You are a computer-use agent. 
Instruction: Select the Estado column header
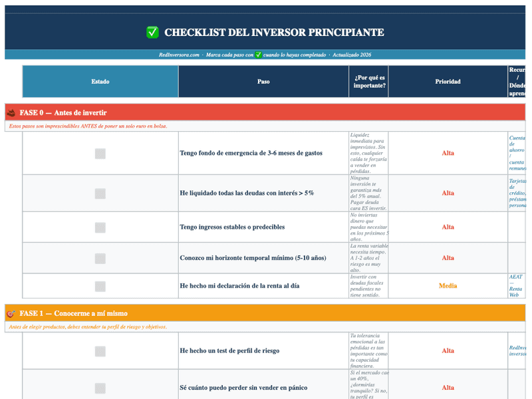click(x=100, y=81)
